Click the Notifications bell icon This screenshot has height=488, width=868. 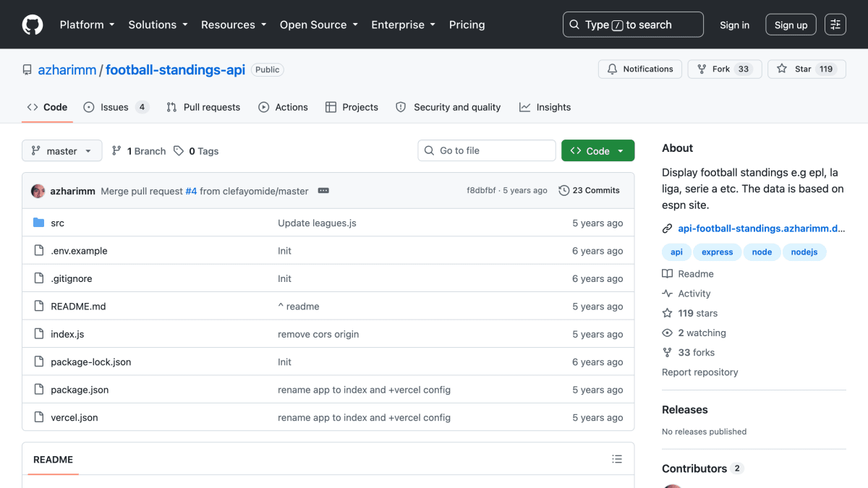(612, 69)
